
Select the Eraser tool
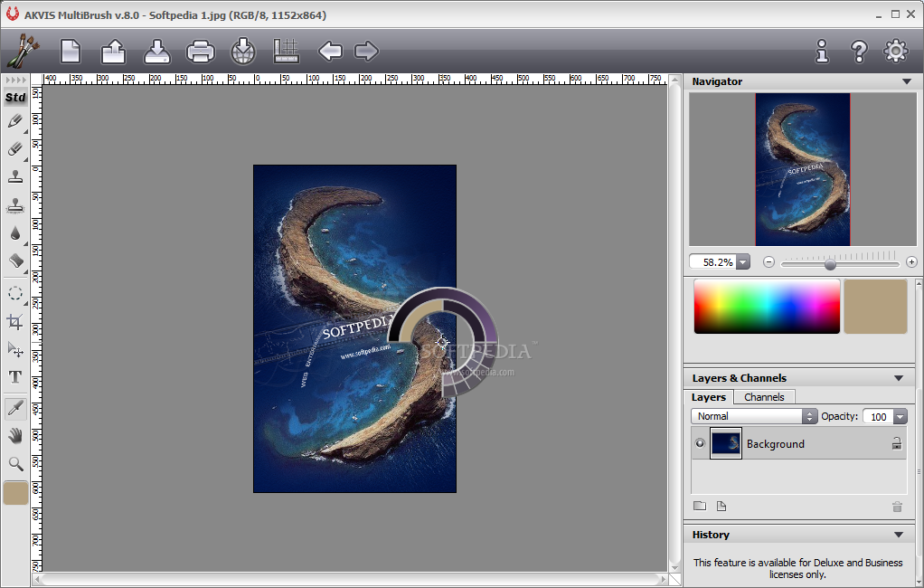click(15, 148)
